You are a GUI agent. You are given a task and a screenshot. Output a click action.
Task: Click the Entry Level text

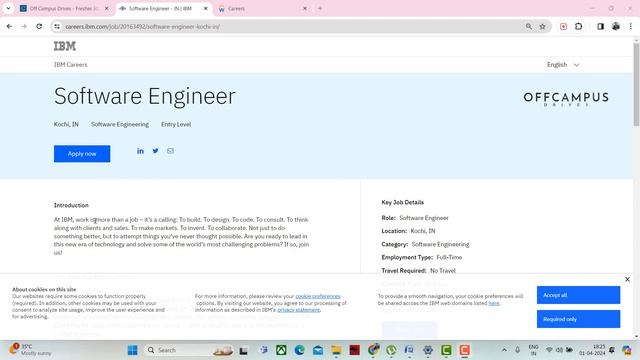click(176, 124)
